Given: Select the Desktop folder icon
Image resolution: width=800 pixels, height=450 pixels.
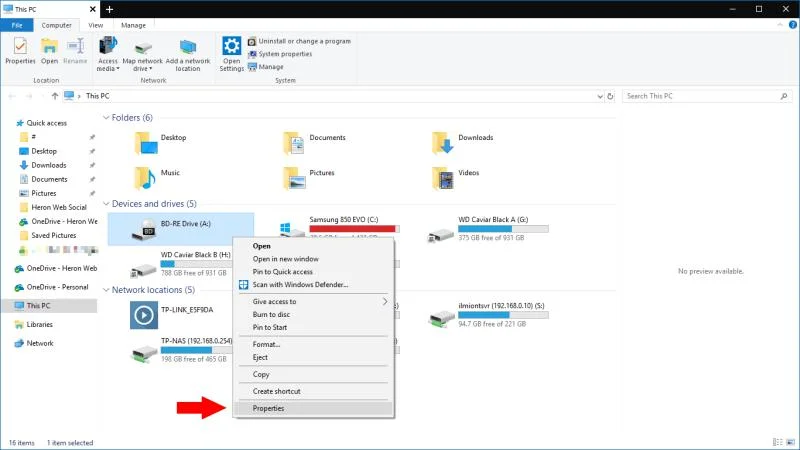Looking at the screenshot, I should point(146,143).
